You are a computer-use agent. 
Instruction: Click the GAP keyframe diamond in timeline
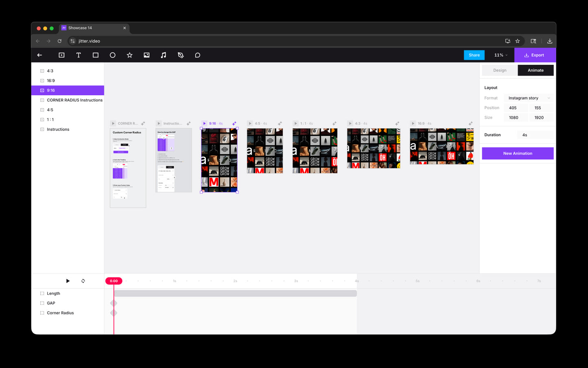[114, 303]
